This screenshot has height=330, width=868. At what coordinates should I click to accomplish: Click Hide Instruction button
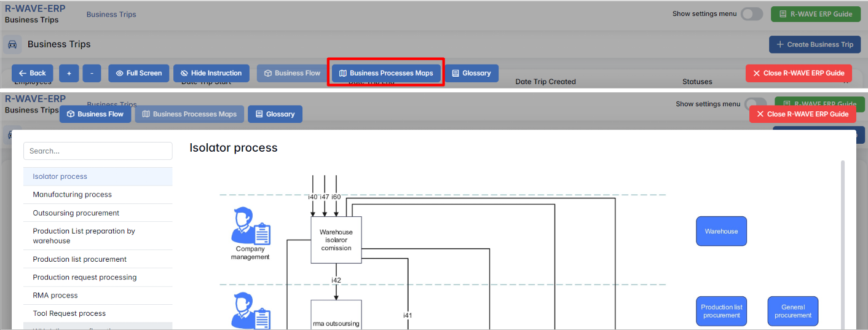[x=211, y=73]
